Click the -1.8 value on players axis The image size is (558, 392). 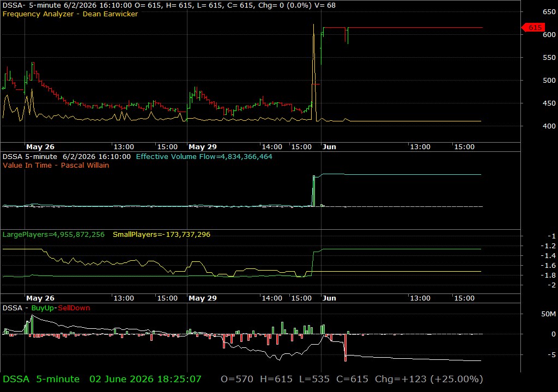pos(548,275)
